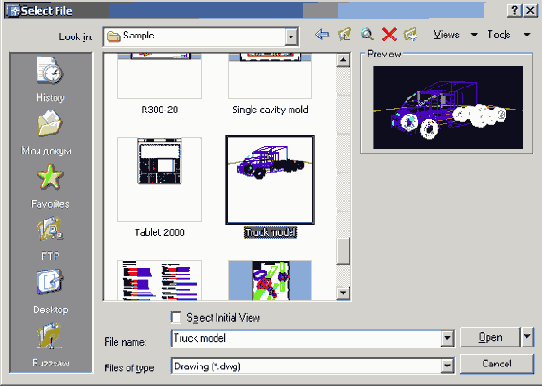Select the bottom thumbnail with blue side bands
Screen dimensions: 542x386
(270, 280)
